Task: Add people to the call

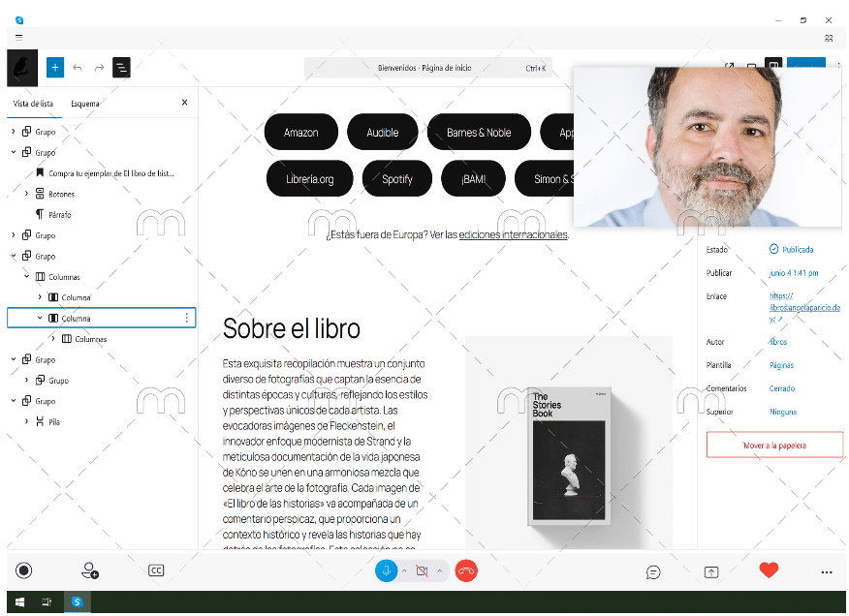Action: [x=90, y=570]
